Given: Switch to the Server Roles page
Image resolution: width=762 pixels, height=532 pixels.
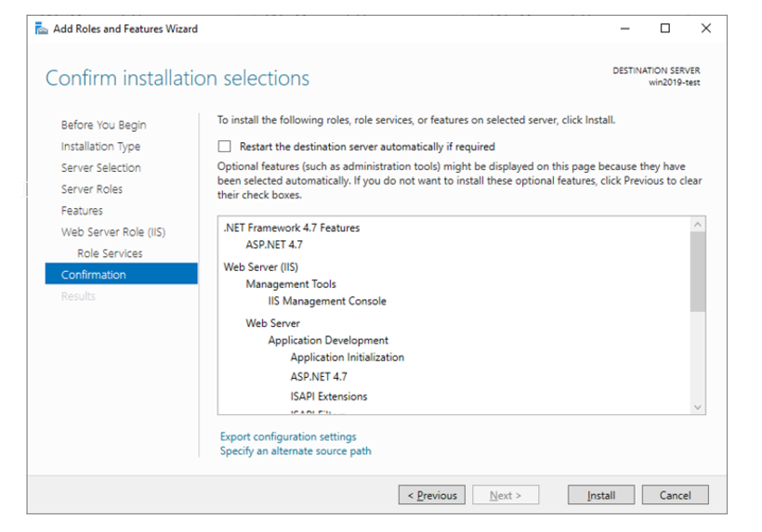Looking at the screenshot, I should [x=91, y=189].
